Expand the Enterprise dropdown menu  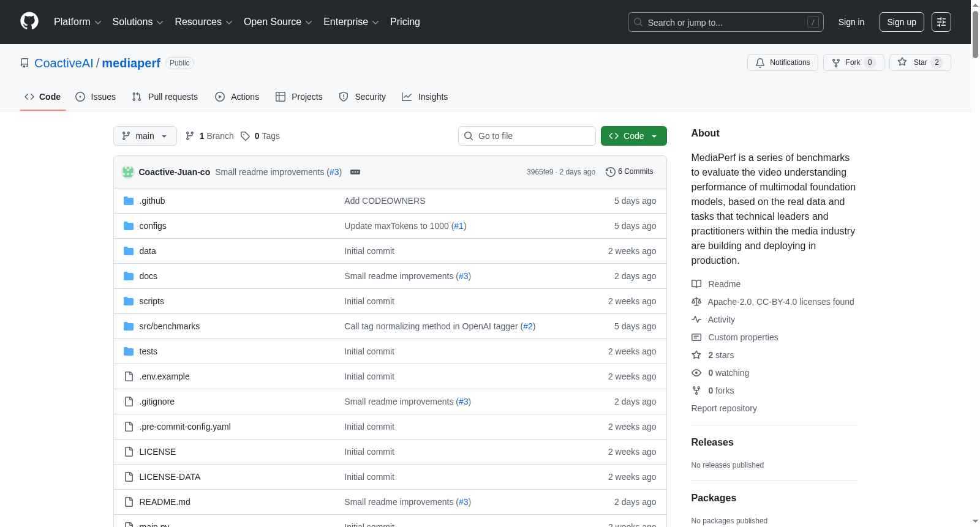pos(351,22)
